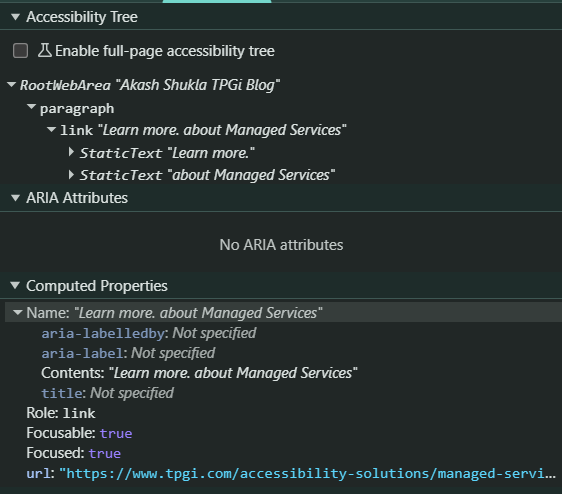562x494 pixels.
Task: Click the aria-labelledby property
Action: coord(149,333)
